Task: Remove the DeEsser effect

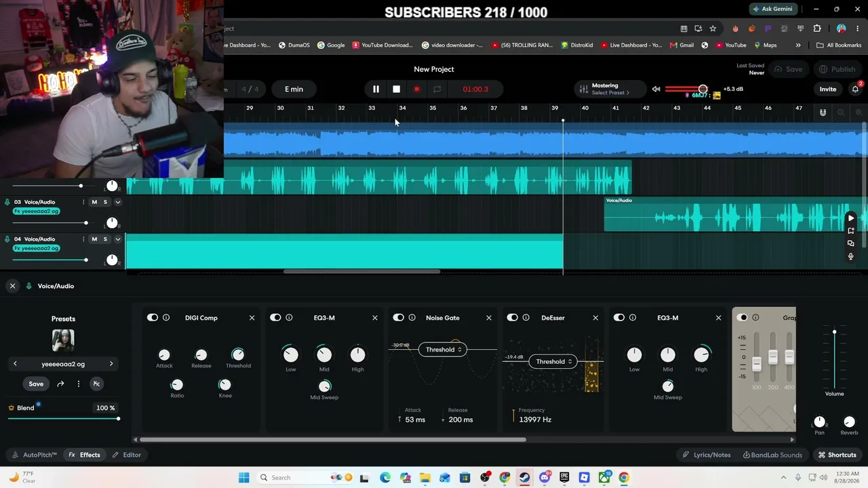Action: [x=595, y=317]
